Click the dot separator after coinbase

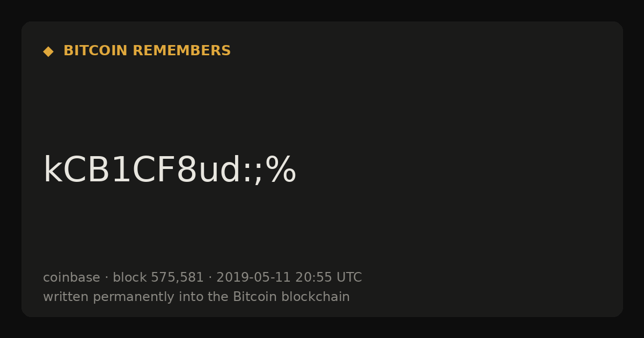(106, 278)
